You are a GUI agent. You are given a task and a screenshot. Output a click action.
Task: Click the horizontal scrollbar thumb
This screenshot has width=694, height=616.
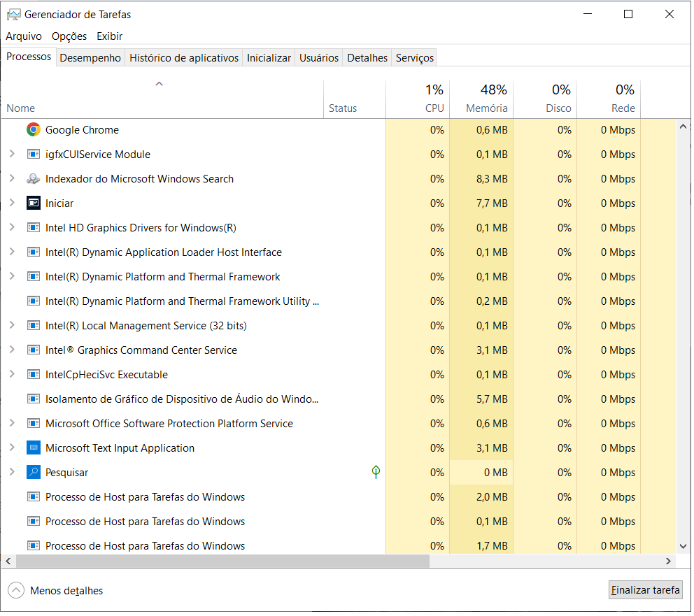click(223, 561)
